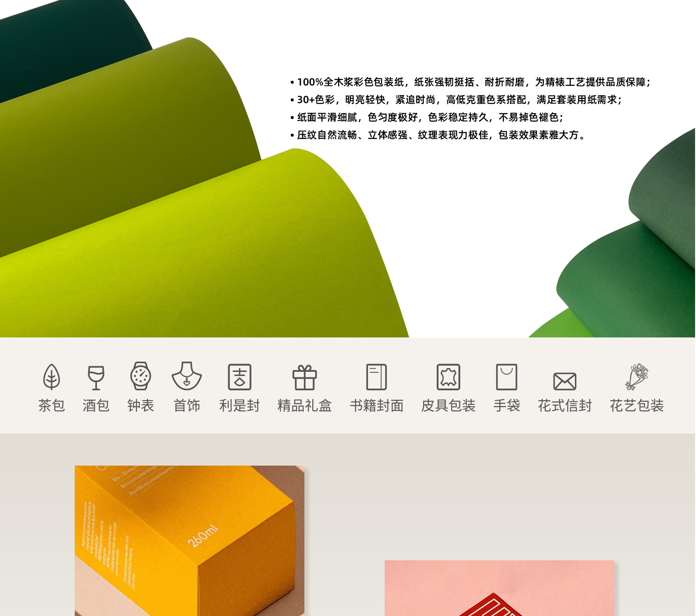Select the 花艺包装 label
This screenshot has width=696, height=616.
click(637, 405)
